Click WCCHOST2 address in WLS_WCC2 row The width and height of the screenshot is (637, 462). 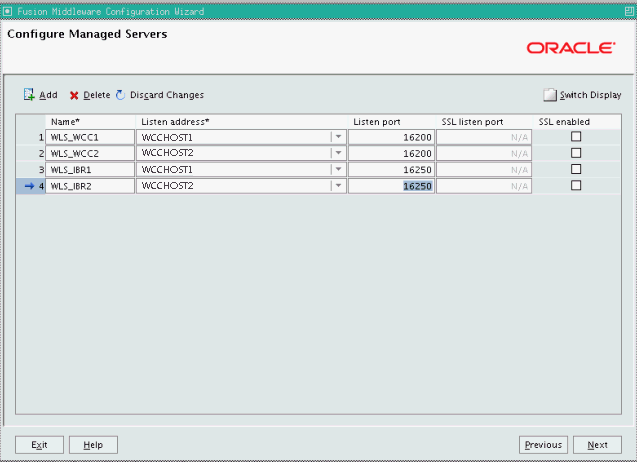pyautogui.click(x=167, y=153)
